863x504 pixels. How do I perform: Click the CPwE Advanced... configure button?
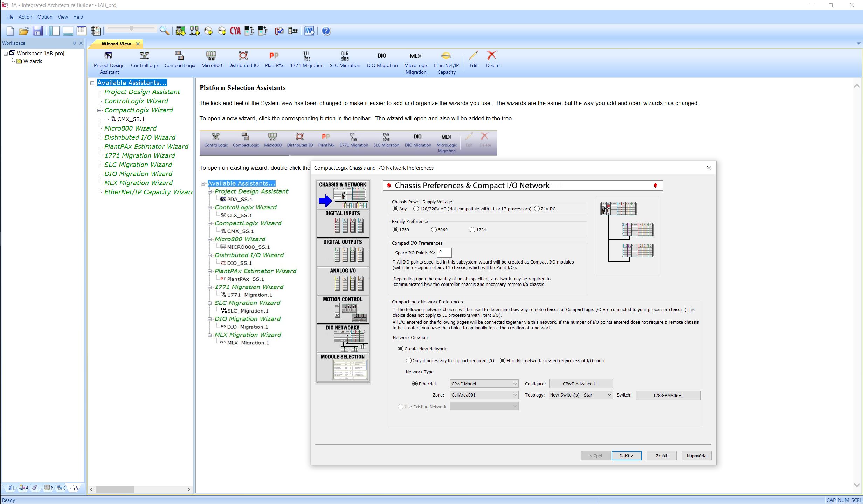(581, 384)
